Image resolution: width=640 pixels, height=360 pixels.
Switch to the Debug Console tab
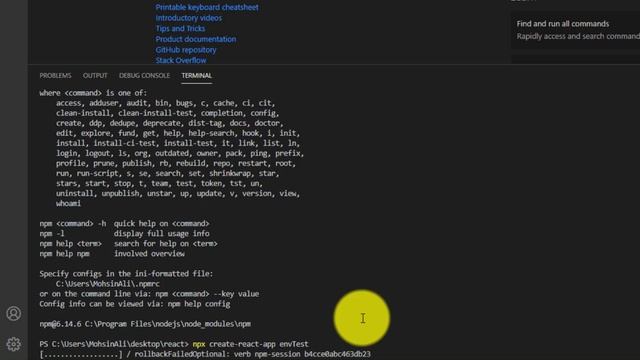click(144, 76)
